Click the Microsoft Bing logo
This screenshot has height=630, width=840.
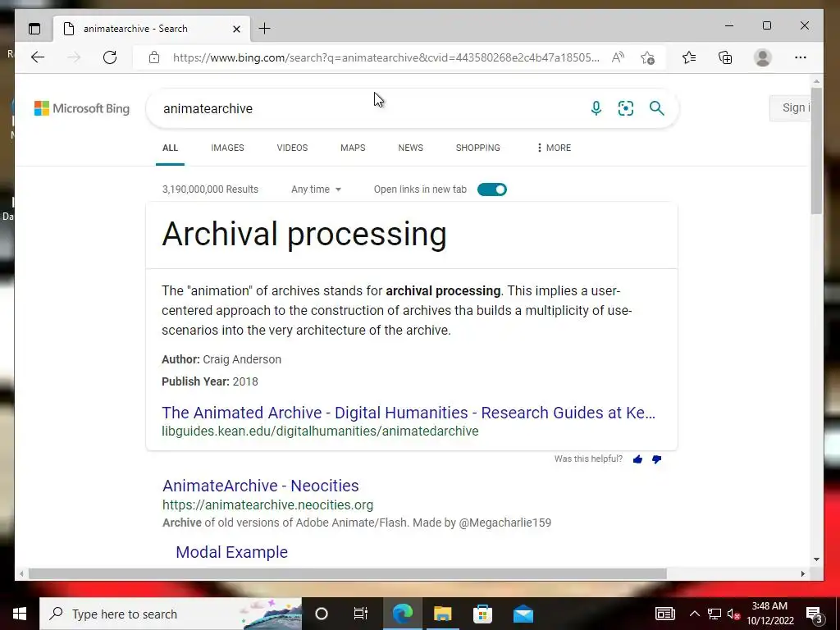(82, 108)
